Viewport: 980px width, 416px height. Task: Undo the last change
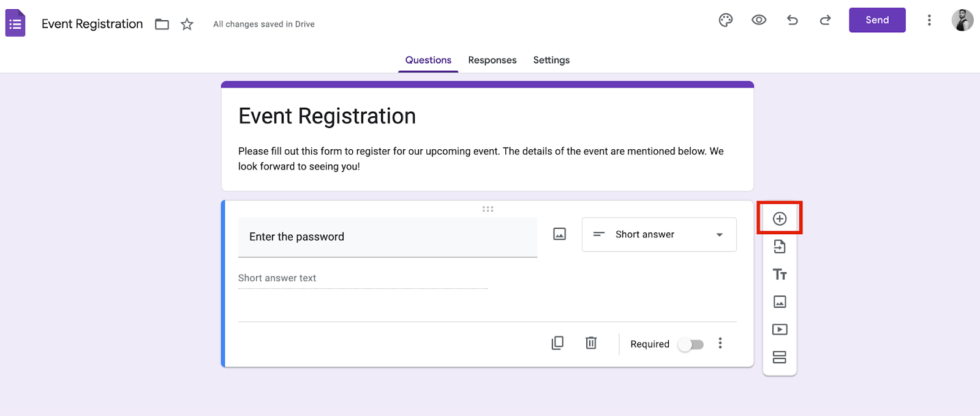pyautogui.click(x=793, y=20)
